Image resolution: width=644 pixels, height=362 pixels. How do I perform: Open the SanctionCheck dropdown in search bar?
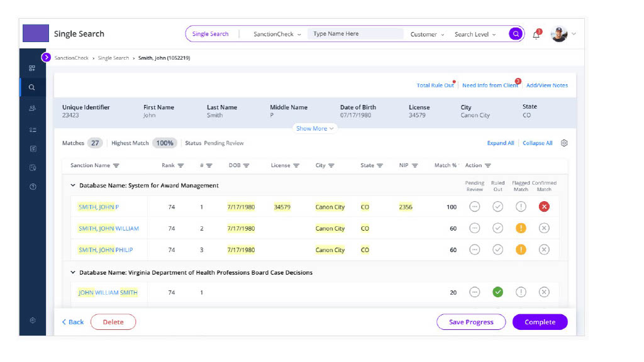[277, 34]
